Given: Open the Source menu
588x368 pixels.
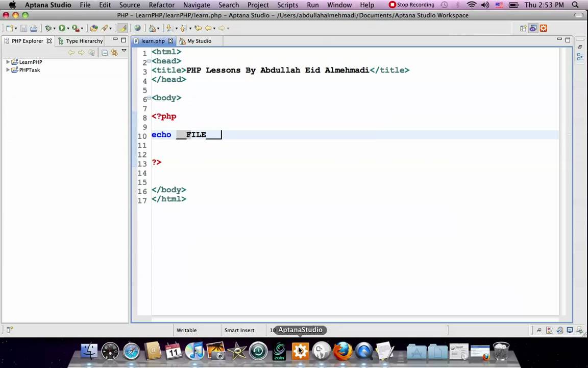Looking at the screenshot, I should (129, 5).
